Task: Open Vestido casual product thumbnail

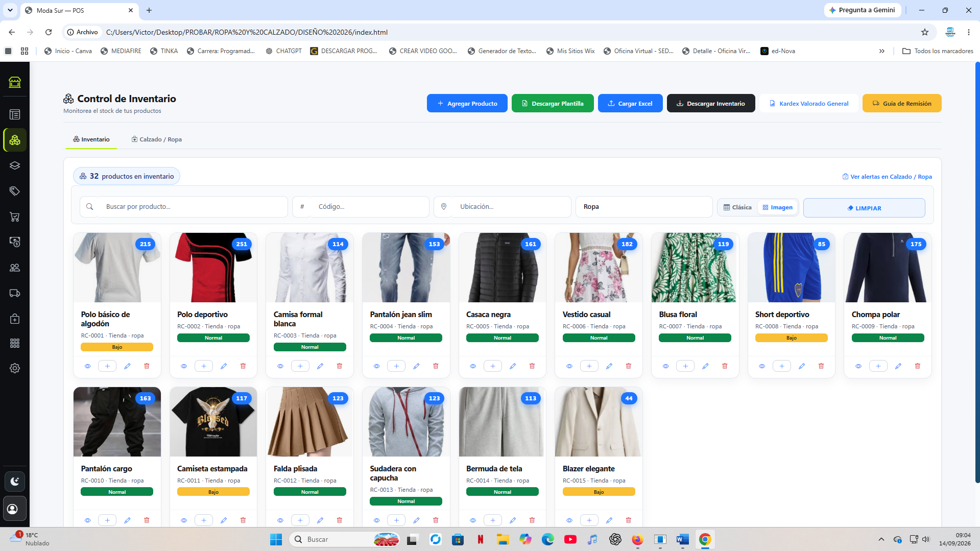Action: point(599,268)
